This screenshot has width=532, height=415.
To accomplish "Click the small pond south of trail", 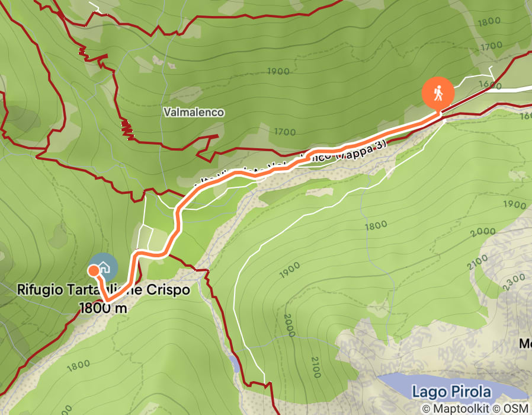I will (x=235, y=365).
